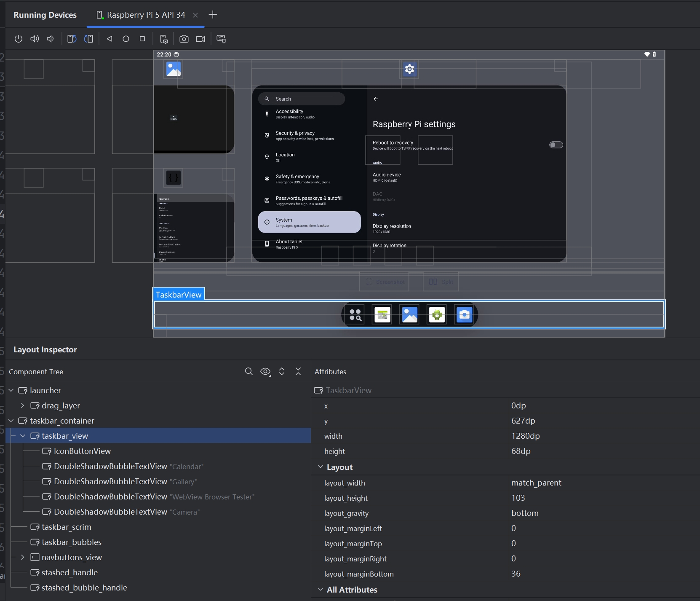Viewport: 700px width, 601px height.
Task: Launch Calendar from device taskbar
Action: click(x=382, y=315)
